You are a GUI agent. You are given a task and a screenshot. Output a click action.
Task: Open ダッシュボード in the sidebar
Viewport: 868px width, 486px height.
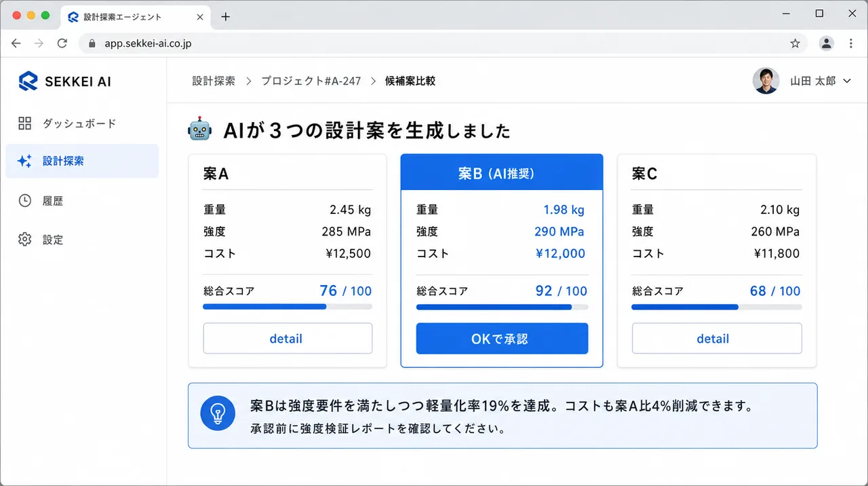click(x=82, y=124)
